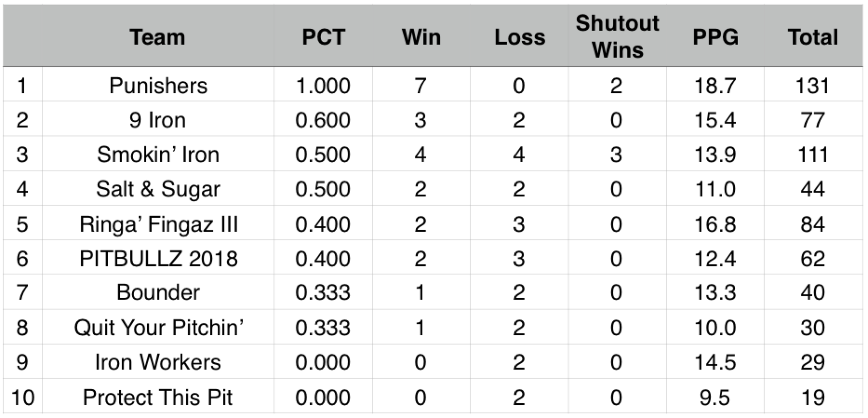The width and height of the screenshot is (868, 418).
Task: Select the PCT column header
Action: point(323,37)
